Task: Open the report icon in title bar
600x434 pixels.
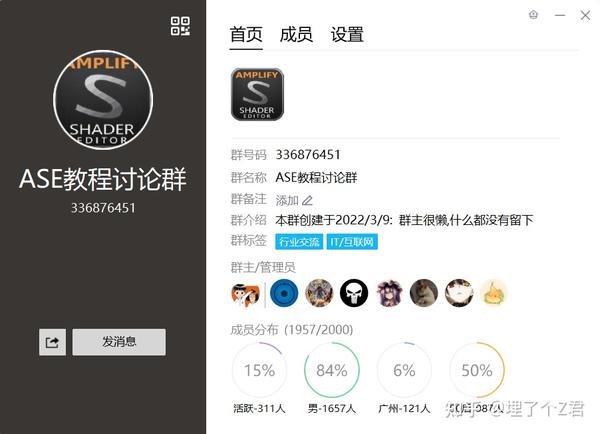Action: (x=533, y=15)
